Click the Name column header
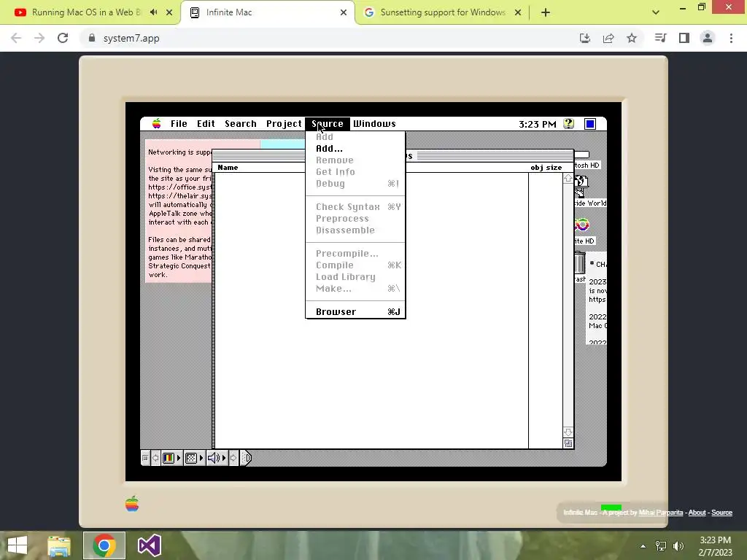Viewport: 747px width, 560px height. pyautogui.click(x=228, y=168)
